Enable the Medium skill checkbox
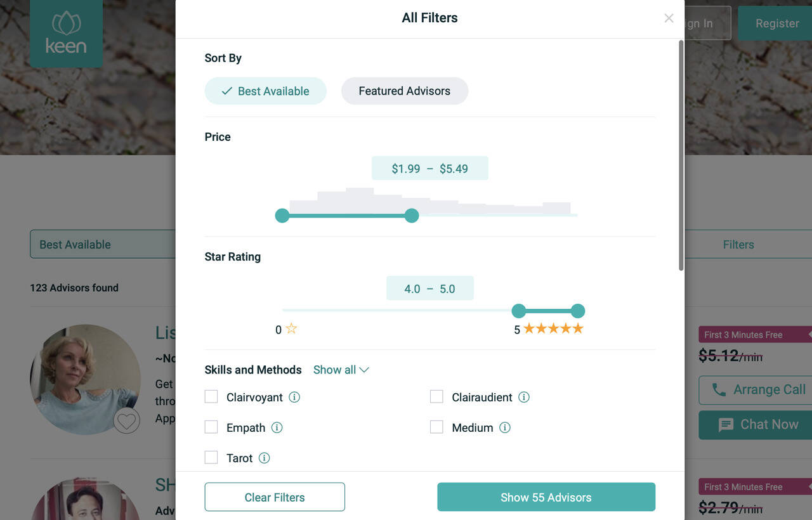 (x=436, y=427)
